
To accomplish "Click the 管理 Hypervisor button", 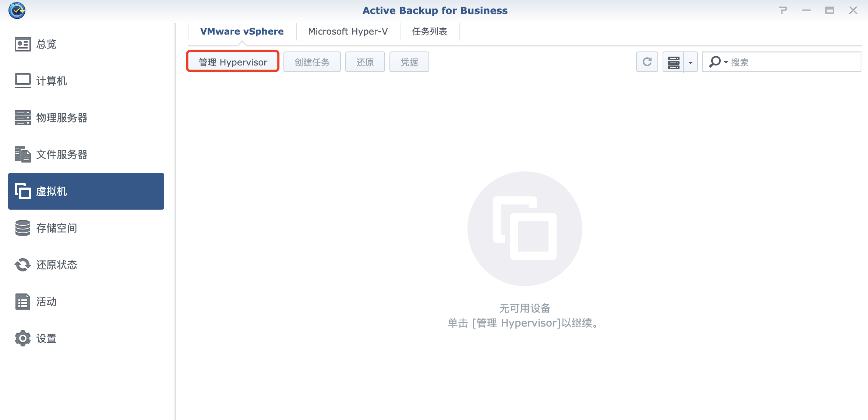I will tap(233, 62).
